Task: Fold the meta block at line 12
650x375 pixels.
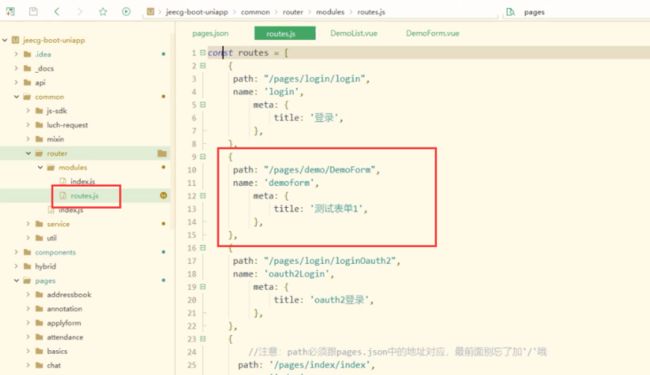Action: (203, 196)
